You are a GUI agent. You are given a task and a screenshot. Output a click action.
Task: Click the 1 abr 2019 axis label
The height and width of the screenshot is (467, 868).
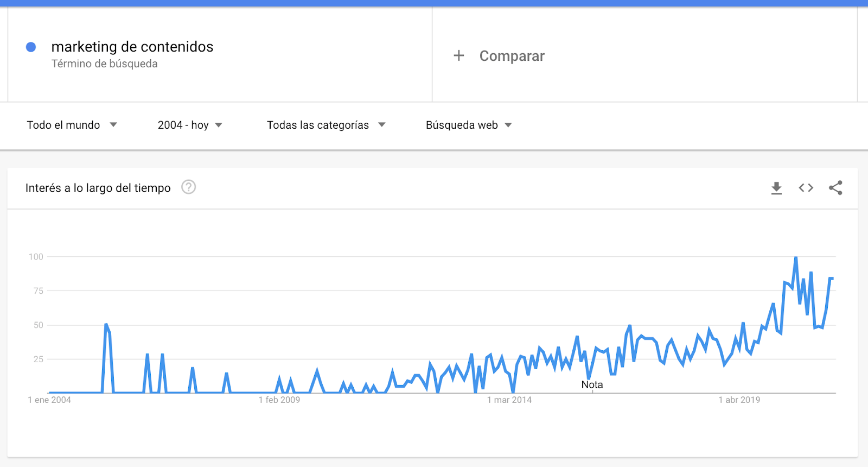click(739, 400)
